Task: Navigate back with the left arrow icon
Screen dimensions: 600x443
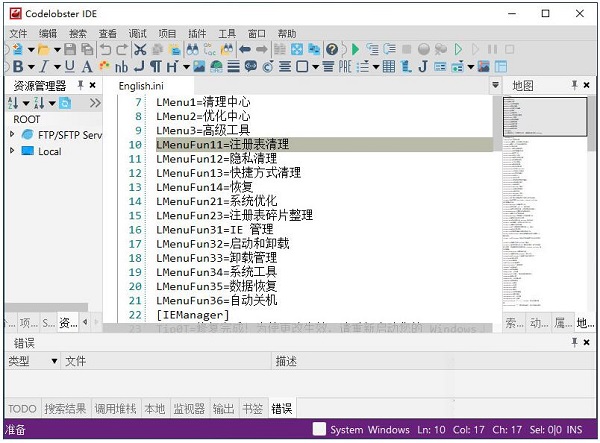Action: 245,49
